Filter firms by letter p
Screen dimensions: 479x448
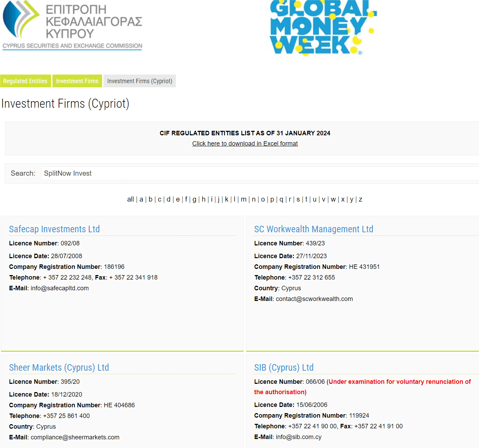coord(272,199)
